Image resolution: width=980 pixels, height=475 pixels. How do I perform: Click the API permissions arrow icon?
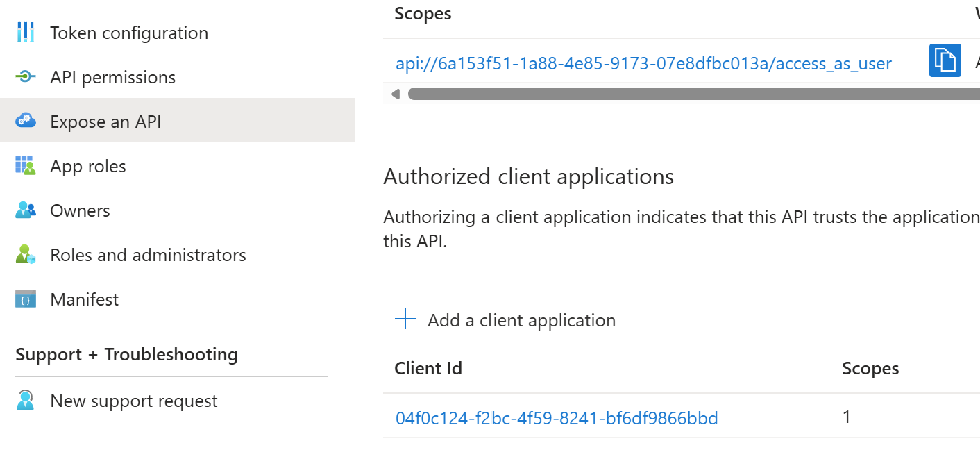(25, 76)
